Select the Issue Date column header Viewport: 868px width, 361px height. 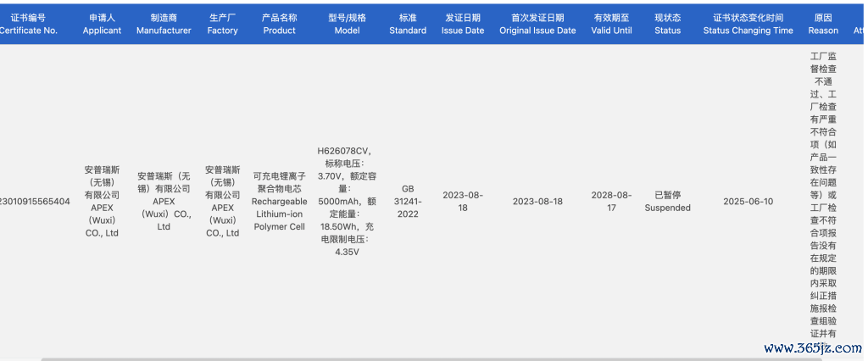click(x=463, y=25)
